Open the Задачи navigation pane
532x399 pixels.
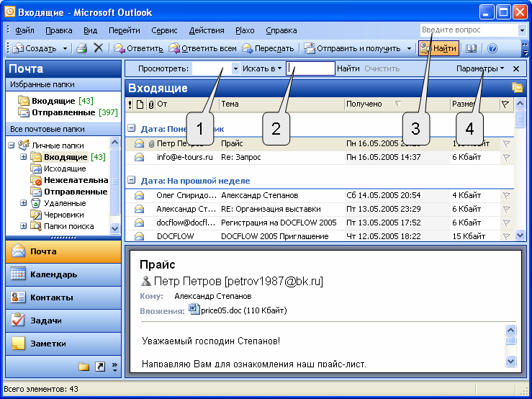point(63,320)
